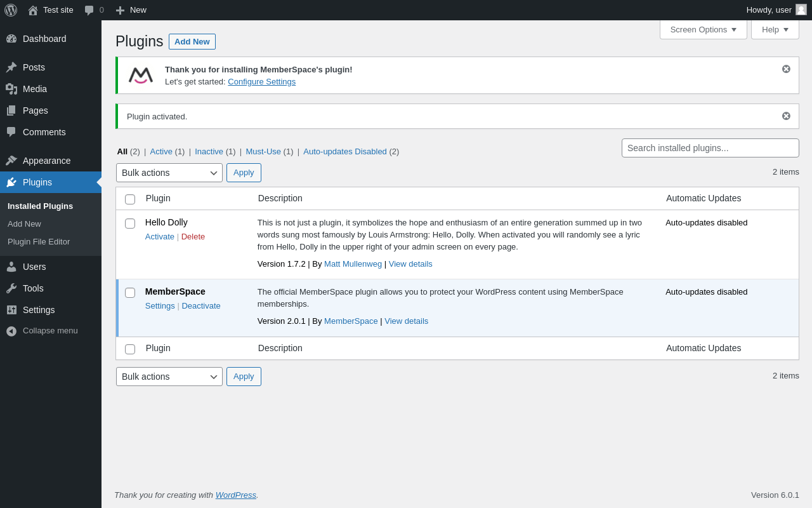Click the WordPress logo icon
812x508 pixels.
pos(11,10)
